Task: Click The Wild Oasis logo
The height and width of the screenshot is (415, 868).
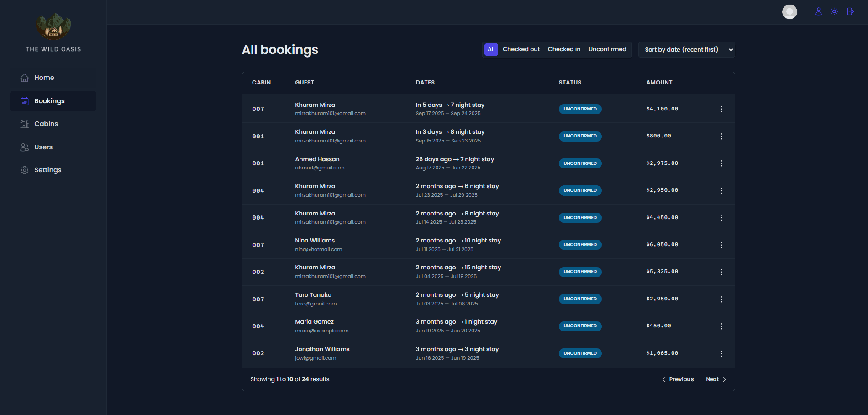Action: click(53, 26)
